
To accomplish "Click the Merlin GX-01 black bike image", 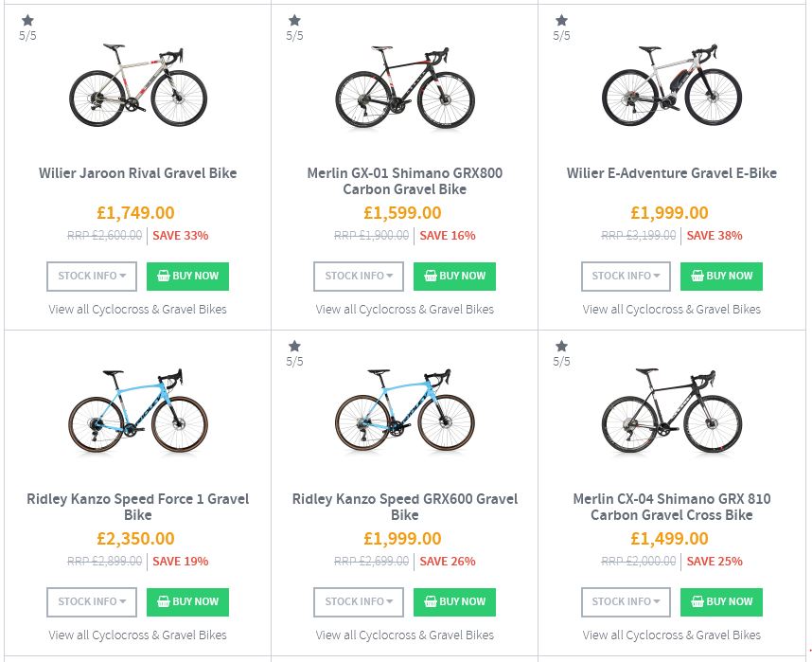I will click(x=405, y=85).
